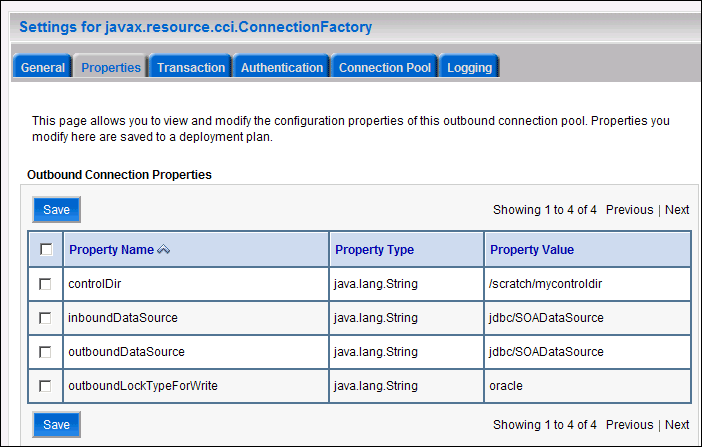Click Showing 1 to 4 of 4 below table

[544, 425]
